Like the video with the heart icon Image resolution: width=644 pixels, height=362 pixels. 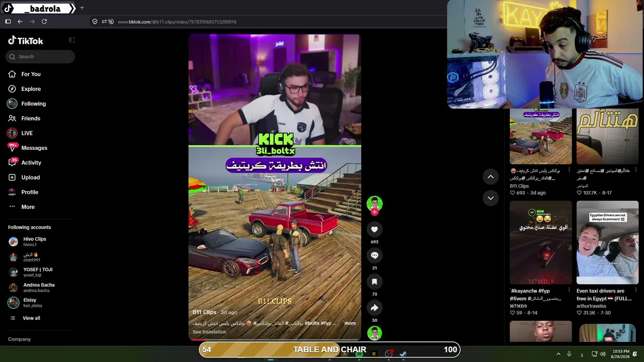click(374, 229)
